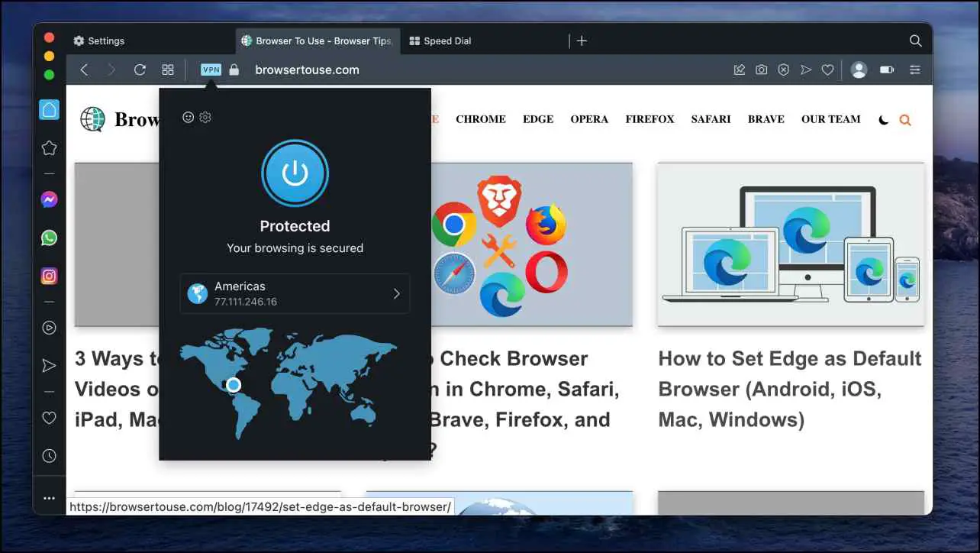The height and width of the screenshot is (553, 980).
Task: Take a snapshot with camera icon
Action: [761, 70]
